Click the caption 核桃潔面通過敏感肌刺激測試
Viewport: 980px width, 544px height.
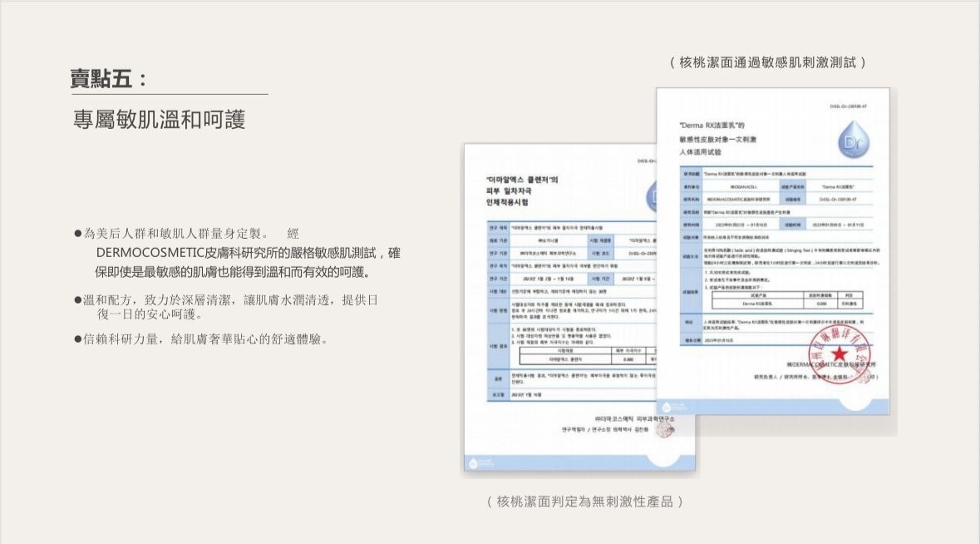(x=767, y=62)
